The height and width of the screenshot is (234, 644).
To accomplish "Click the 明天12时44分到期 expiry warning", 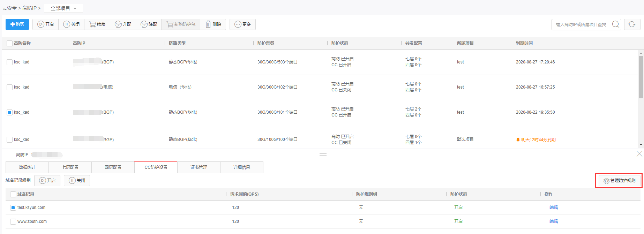I will pos(536,139).
